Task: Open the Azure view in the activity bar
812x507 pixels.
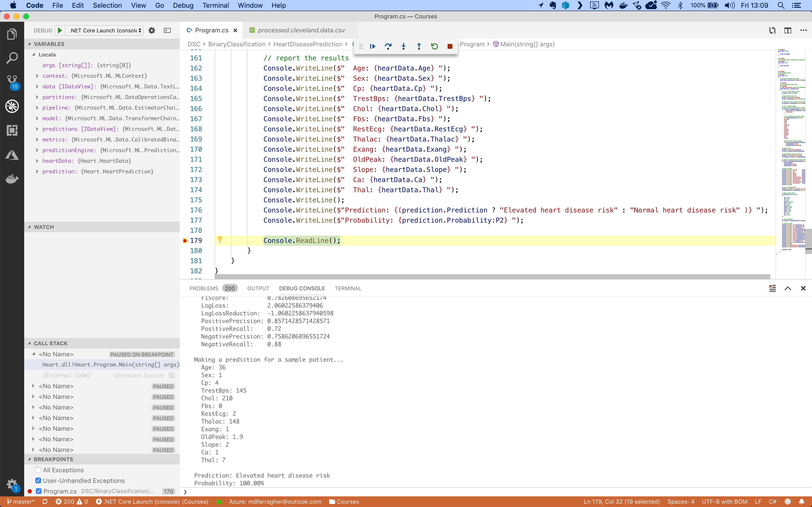Action: 12,155
